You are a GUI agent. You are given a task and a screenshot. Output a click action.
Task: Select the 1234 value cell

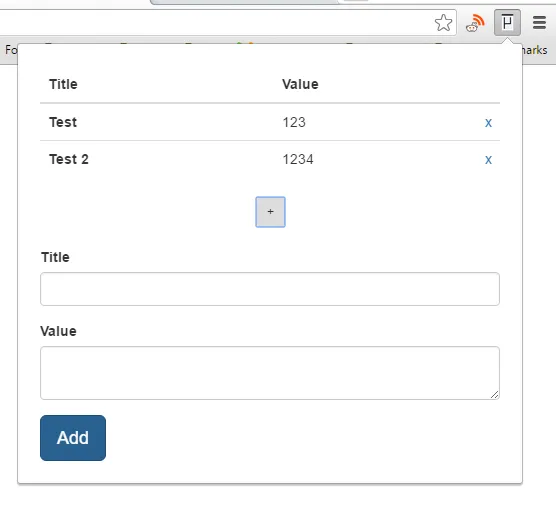298,160
